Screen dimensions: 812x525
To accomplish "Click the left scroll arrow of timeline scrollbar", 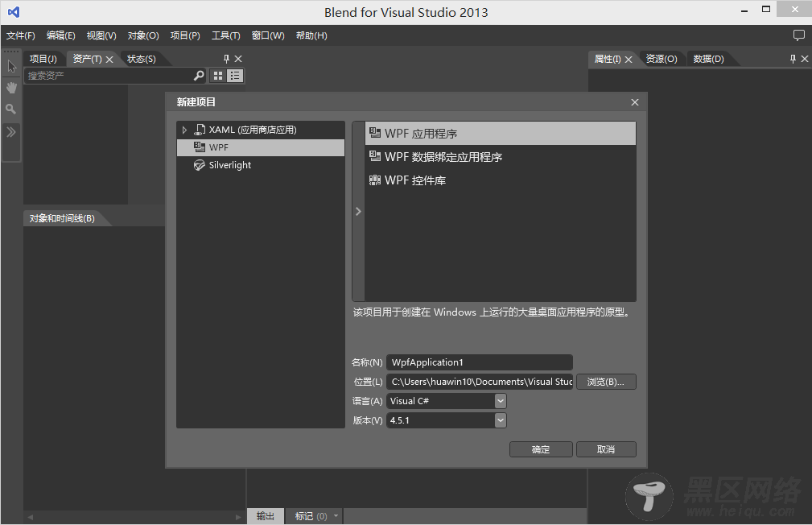I will [30, 517].
